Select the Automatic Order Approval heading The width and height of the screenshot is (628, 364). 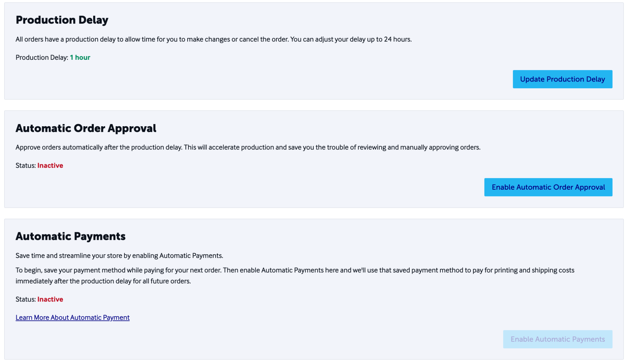(x=86, y=128)
